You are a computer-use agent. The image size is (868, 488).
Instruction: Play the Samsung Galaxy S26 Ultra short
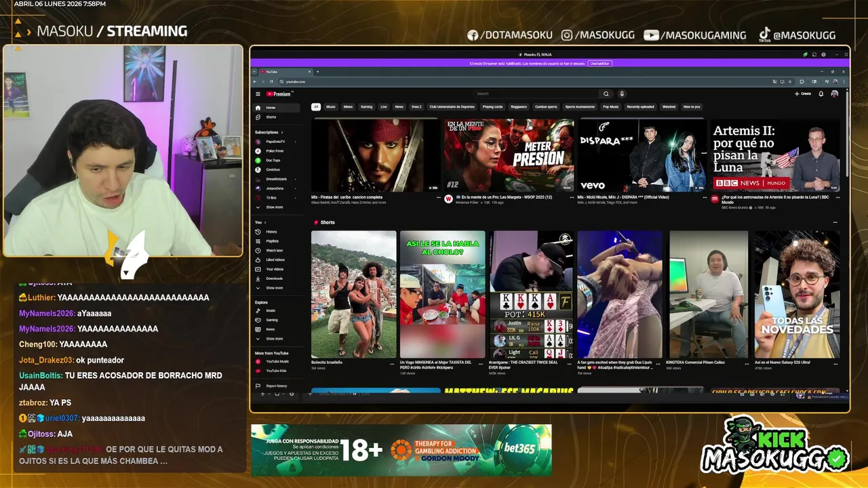(797, 294)
